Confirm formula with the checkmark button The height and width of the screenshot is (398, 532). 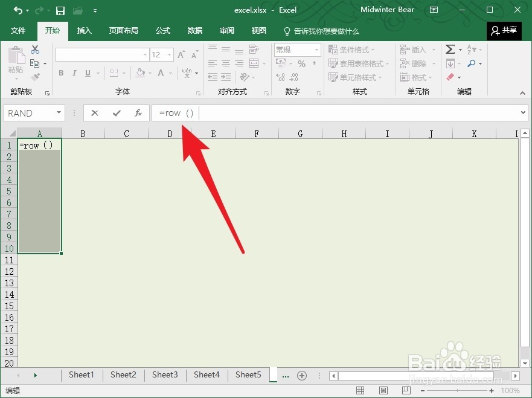pyautogui.click(x=117, y=113)
